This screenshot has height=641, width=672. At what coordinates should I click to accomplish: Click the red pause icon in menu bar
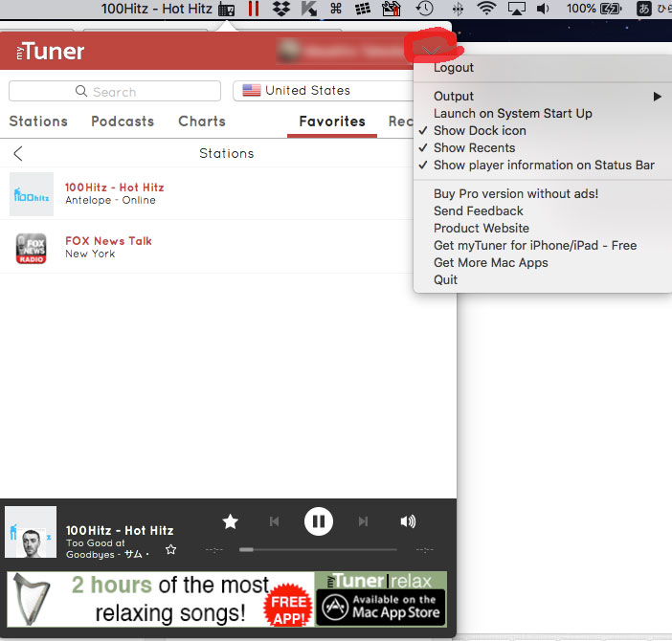[x=254, y=9]
